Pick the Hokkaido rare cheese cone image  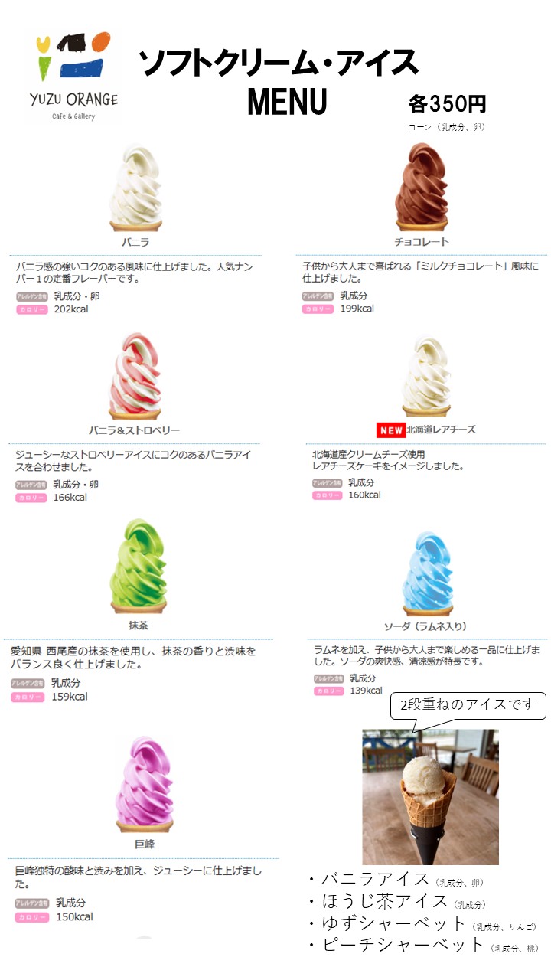pos(426,377)
